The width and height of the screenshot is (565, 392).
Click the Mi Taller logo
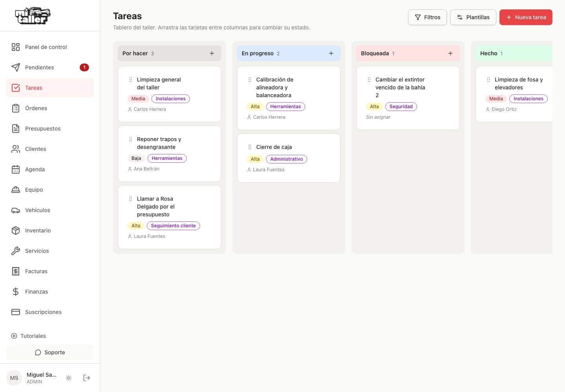(33, 16)
